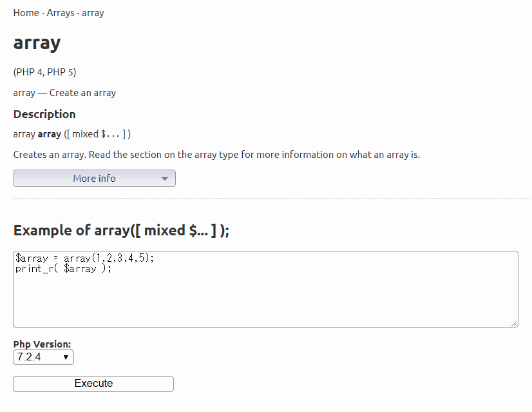532x412 pixels.
Task: Click the Description heading
Action: pos(44,114)
